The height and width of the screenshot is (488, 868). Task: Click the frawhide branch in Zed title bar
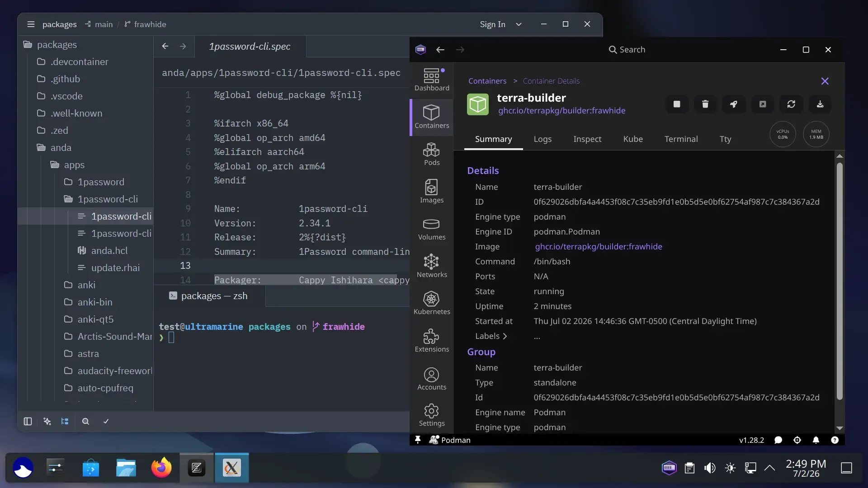(x=145, y=24)
